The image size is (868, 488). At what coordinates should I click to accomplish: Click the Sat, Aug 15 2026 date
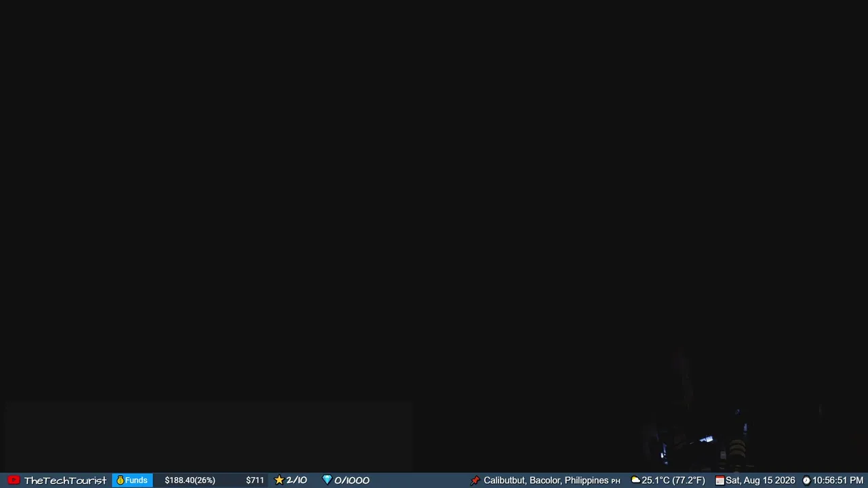[x=760, y=481]
